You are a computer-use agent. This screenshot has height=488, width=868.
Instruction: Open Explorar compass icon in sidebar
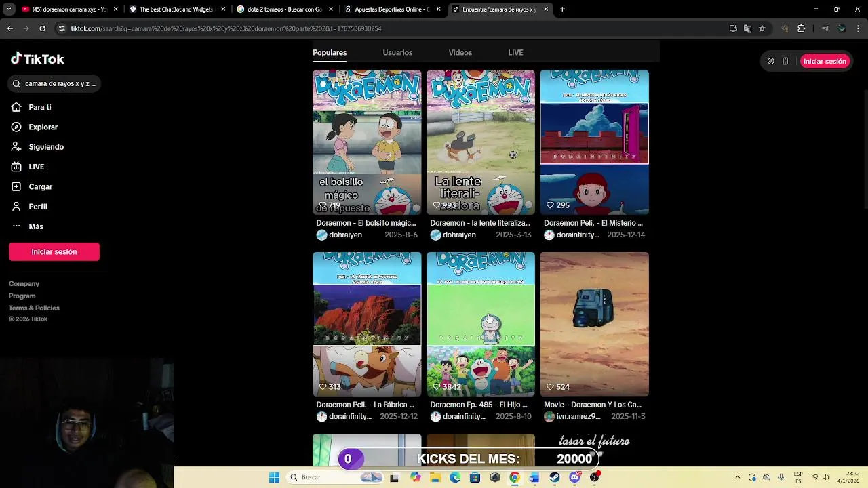coord(16,127)
